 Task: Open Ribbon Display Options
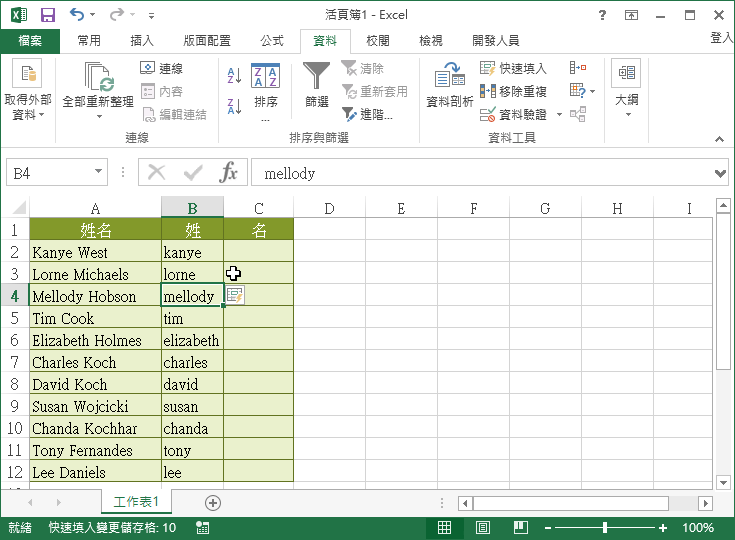pyautogui.click(x=631, y=15)
